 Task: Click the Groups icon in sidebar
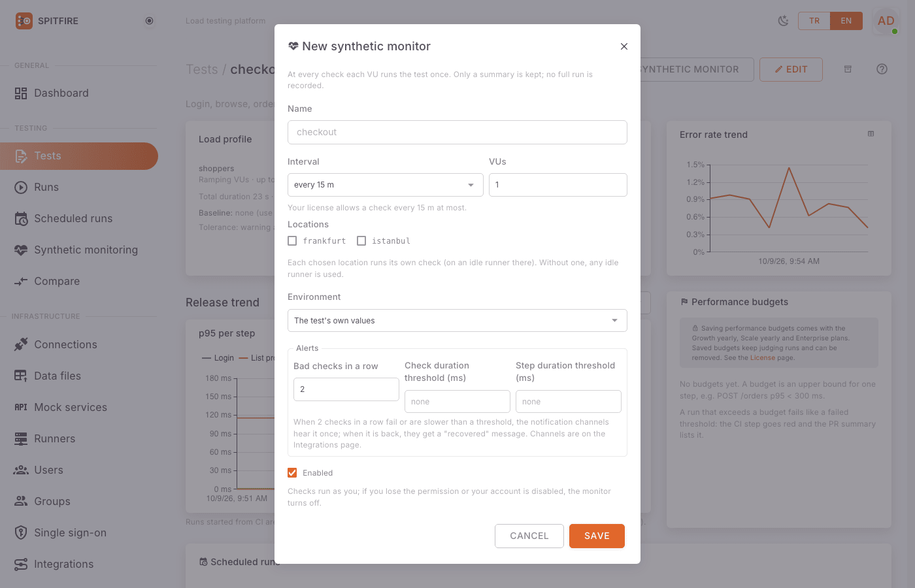[x=21, y=501]
